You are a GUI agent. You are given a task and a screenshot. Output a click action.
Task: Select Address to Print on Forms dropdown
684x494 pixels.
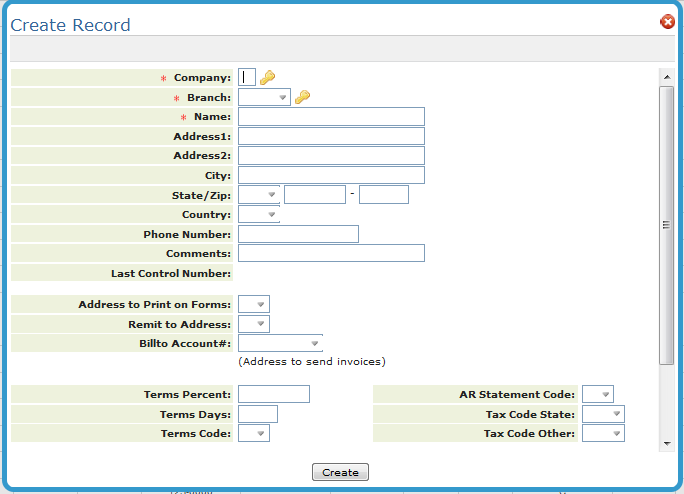click(x=254, y=304)
